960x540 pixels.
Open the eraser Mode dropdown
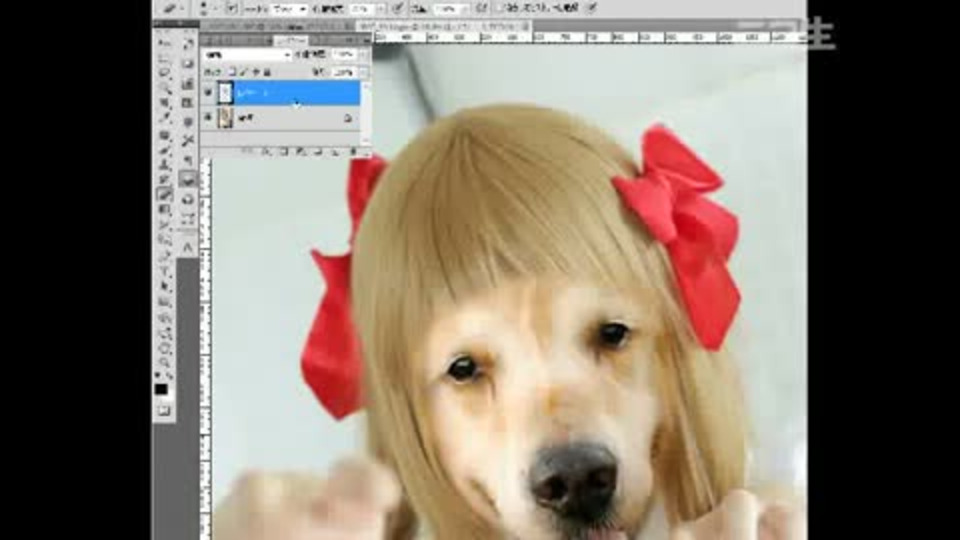pos(289,9)
